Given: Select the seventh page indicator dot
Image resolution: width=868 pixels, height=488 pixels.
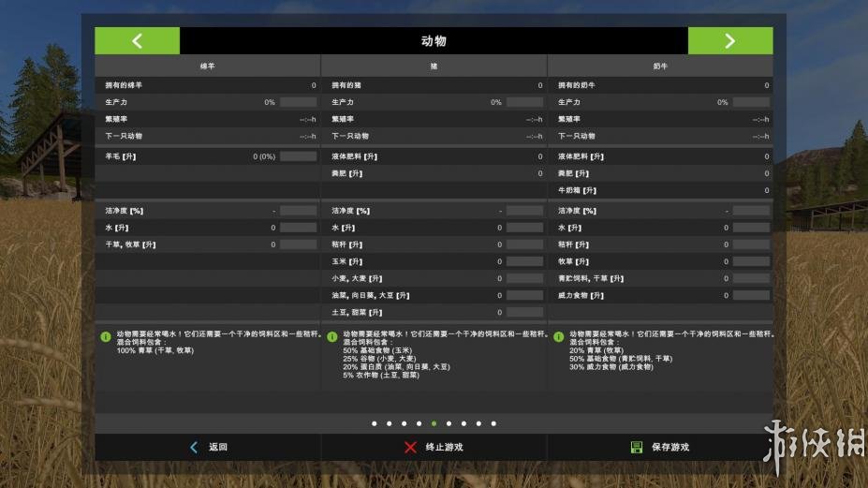Looking at the screenshot, I should coord(463,423).
